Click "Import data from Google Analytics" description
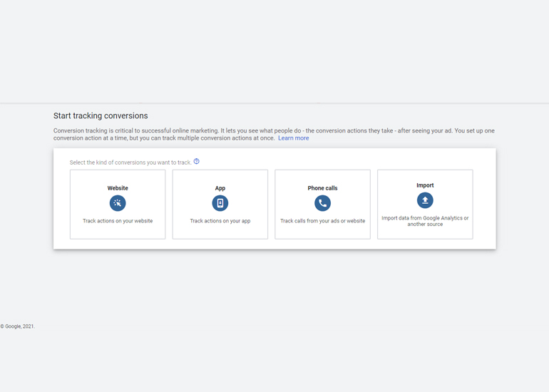The width and height of the screenshot is (549, 392). coord(425,221)
